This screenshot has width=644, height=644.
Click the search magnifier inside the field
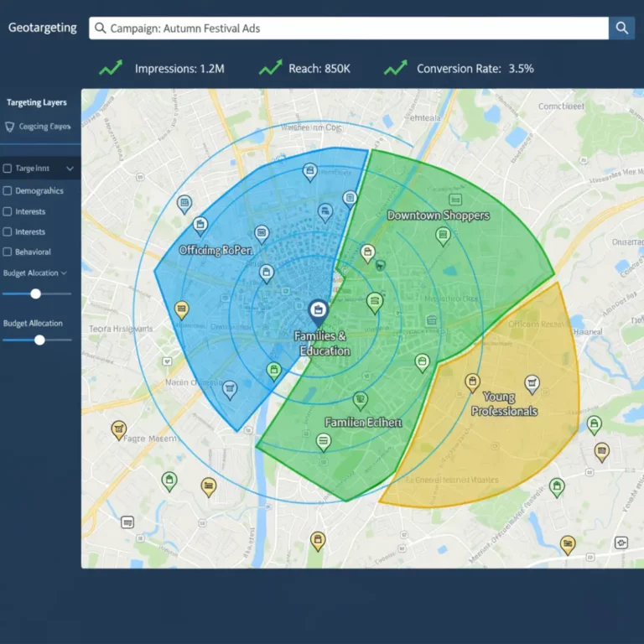point(101,28)
